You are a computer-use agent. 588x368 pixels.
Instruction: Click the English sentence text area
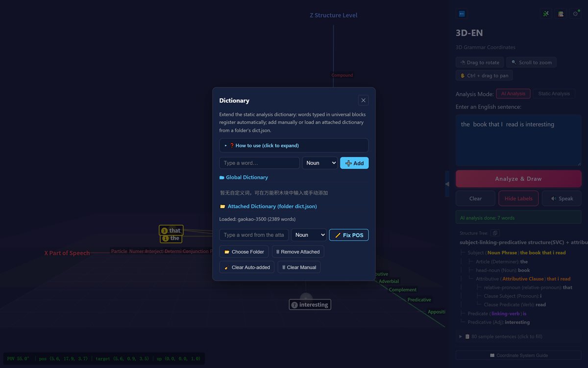(518, 140)
